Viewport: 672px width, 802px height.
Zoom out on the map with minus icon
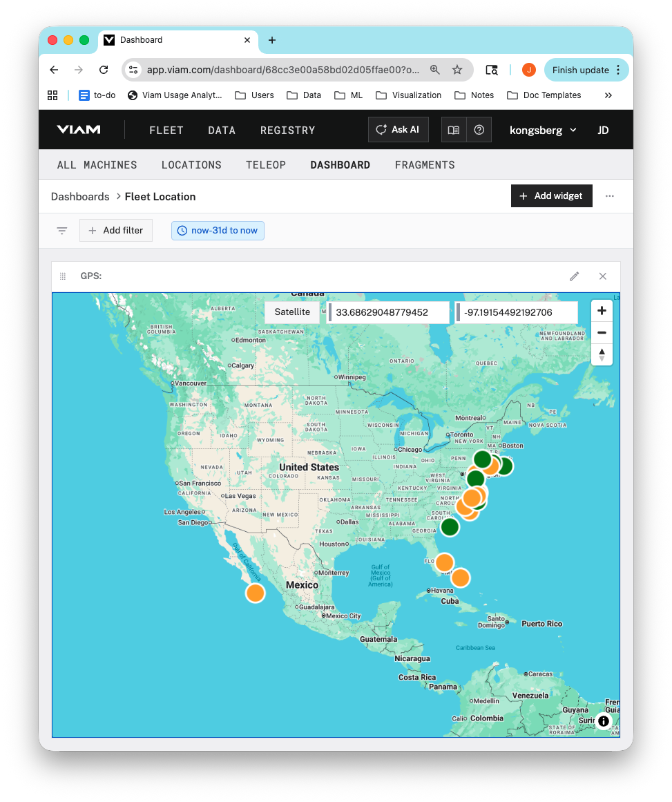[x=602, y=332]
